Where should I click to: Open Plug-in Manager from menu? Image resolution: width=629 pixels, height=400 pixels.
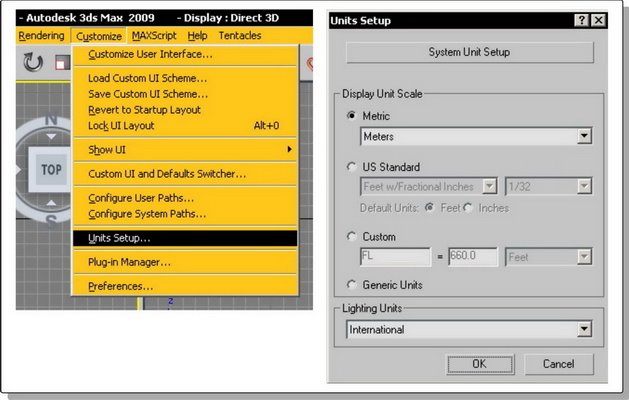click(x=185, y=262)
